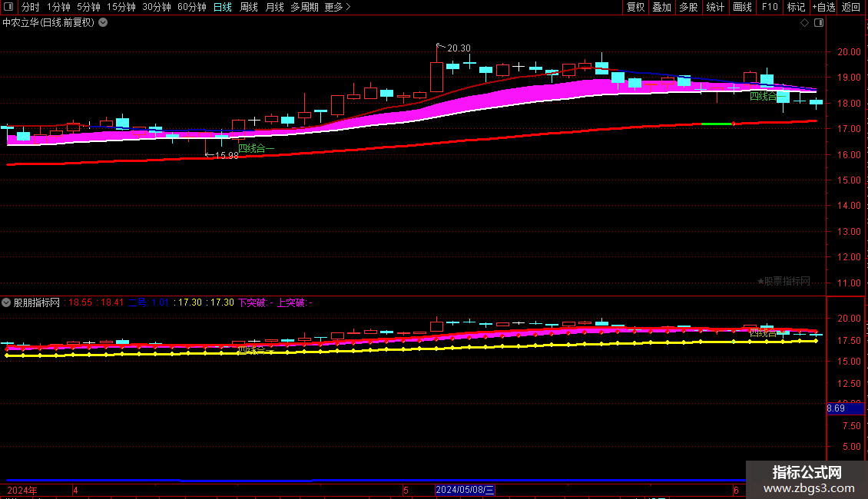Viewport: 868px width, 499px height.
Task: Expand the 更多 periods menu
Action: [337, 7]
